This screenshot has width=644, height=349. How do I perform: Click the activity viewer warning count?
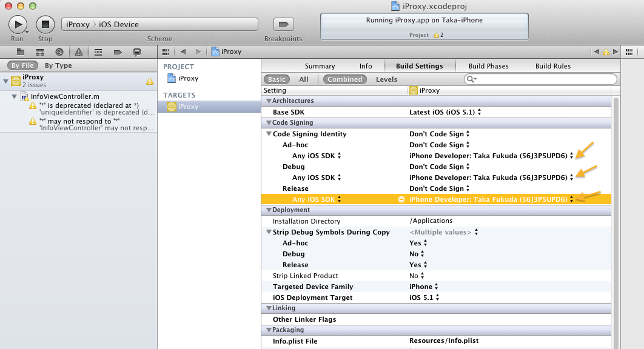pos(438,35)
